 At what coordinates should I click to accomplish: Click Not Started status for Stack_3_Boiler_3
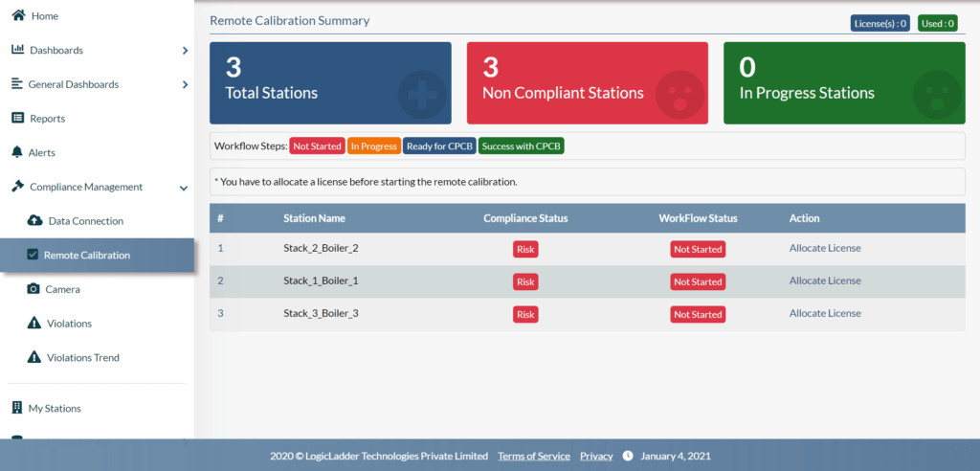click(x=698, y=314)
